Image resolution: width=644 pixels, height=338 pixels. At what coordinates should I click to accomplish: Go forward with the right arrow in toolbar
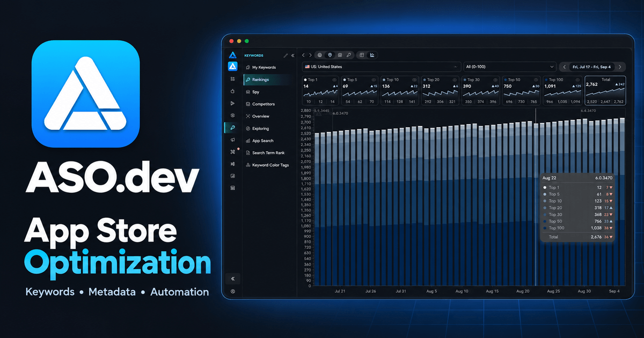310,55
